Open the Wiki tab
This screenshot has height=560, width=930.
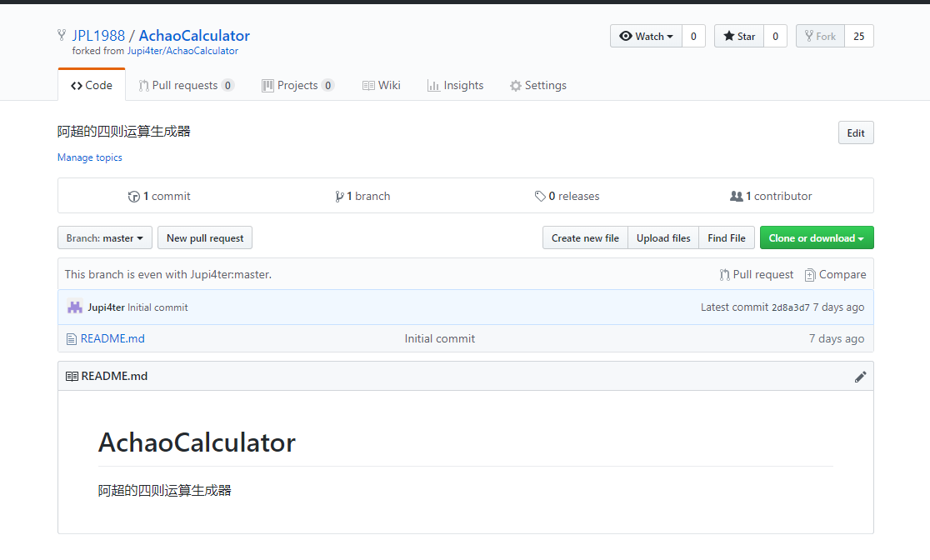point(382,86)
